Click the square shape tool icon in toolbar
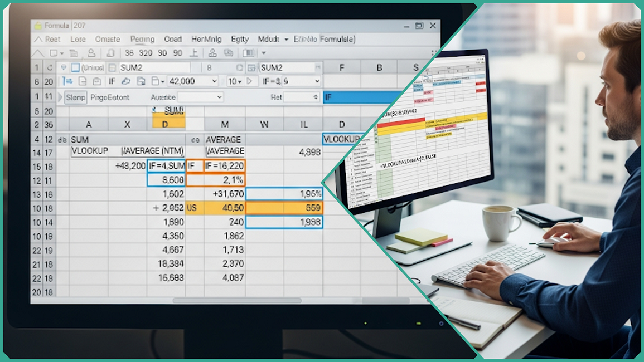The width and height of the screenshot is (644, 362). pos(54,53)
